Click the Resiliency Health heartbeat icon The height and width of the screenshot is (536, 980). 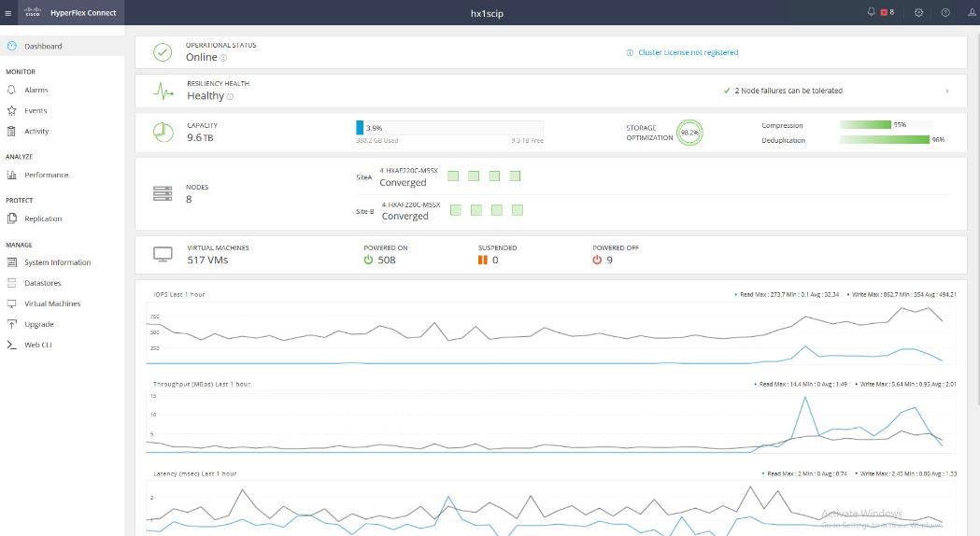(x=163, y=92)
